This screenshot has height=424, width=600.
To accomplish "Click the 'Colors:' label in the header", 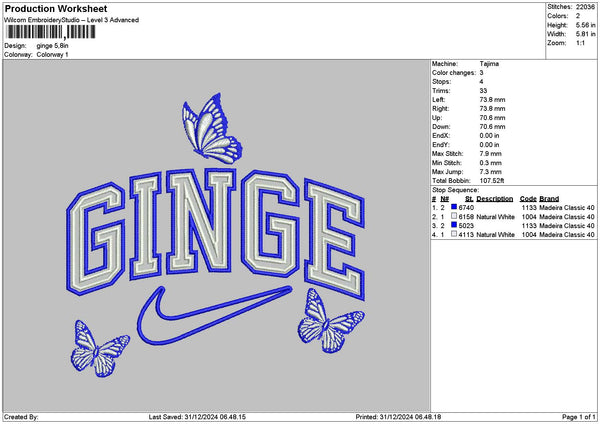I will point(558,16).
